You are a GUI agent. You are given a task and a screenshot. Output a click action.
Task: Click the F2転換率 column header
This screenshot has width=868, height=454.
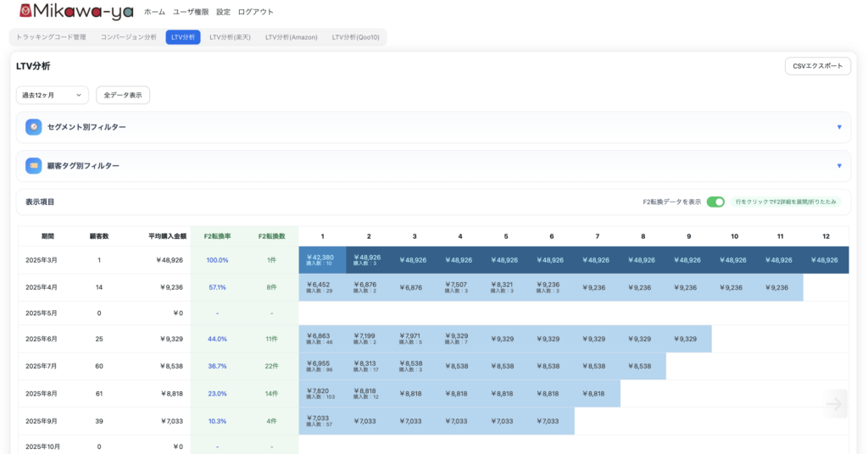217,236
